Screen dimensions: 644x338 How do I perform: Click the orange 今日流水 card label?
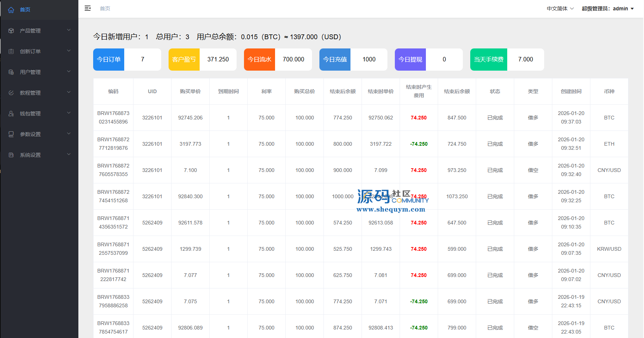coord(260,60)
